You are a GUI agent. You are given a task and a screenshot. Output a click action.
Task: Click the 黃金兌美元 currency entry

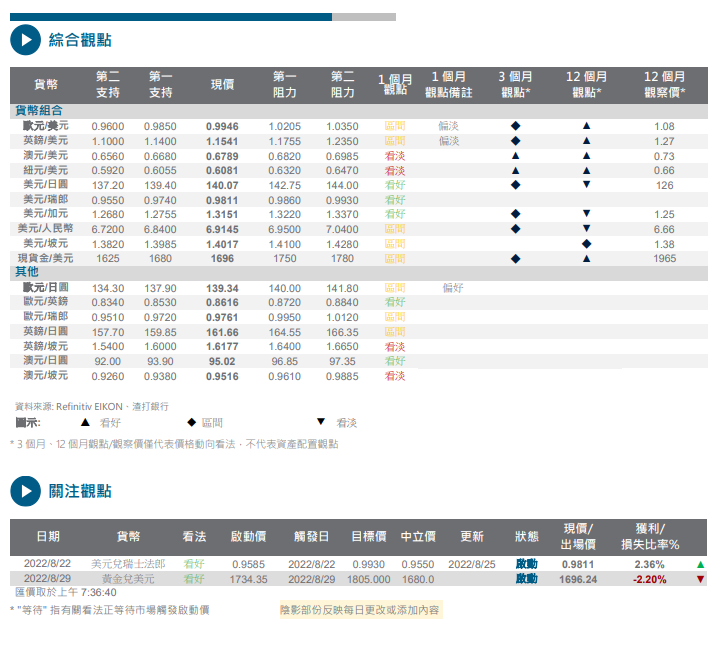(x=128, y=579)
